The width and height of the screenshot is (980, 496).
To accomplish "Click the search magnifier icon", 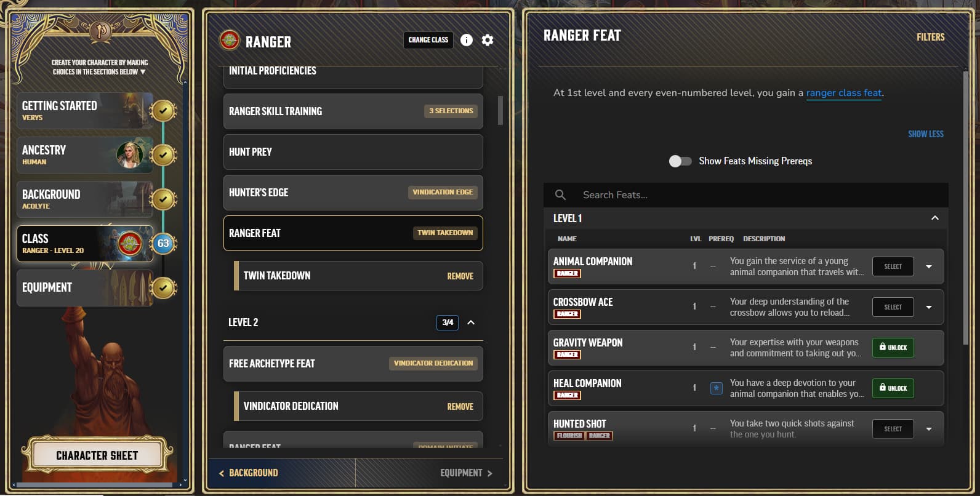I will (560, 195).
